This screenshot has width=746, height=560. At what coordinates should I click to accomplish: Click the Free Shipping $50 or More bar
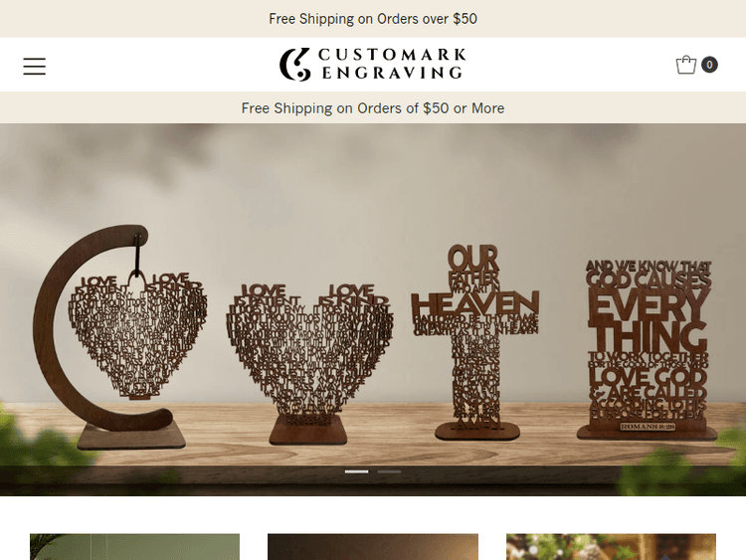373,108
